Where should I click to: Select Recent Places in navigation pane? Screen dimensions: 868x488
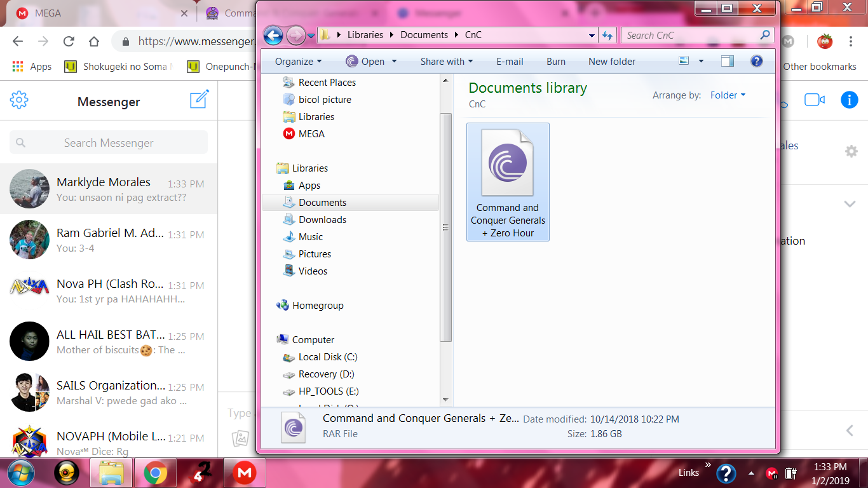click(x=319, y=83)
